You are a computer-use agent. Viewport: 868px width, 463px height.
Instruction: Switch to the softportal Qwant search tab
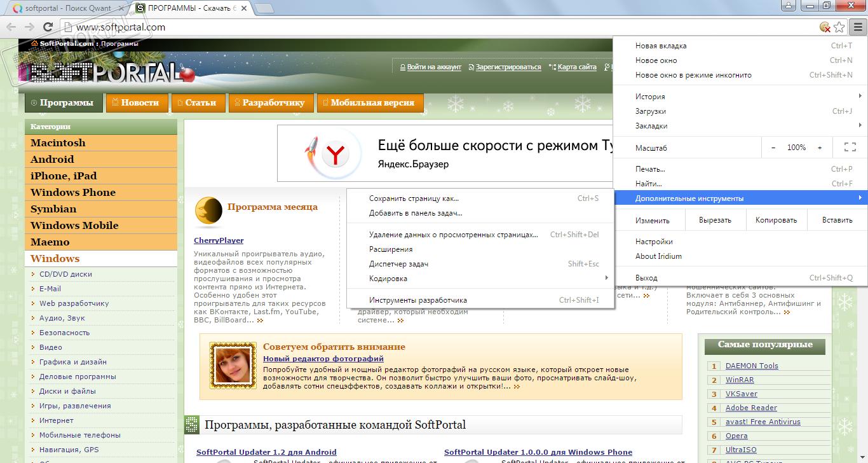[x=67, y=9]
